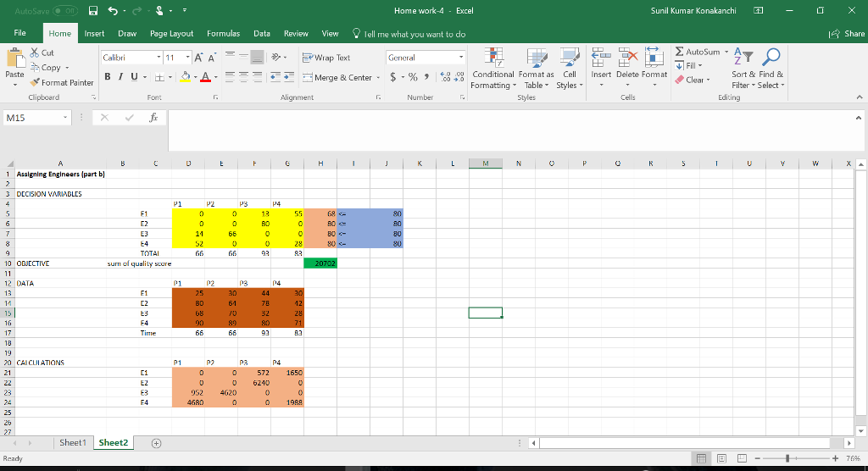The height and width of the screenshot is (471, 868).
Task: Apply Accounting Number Format dollar sign
Action: tap(393, 77)
